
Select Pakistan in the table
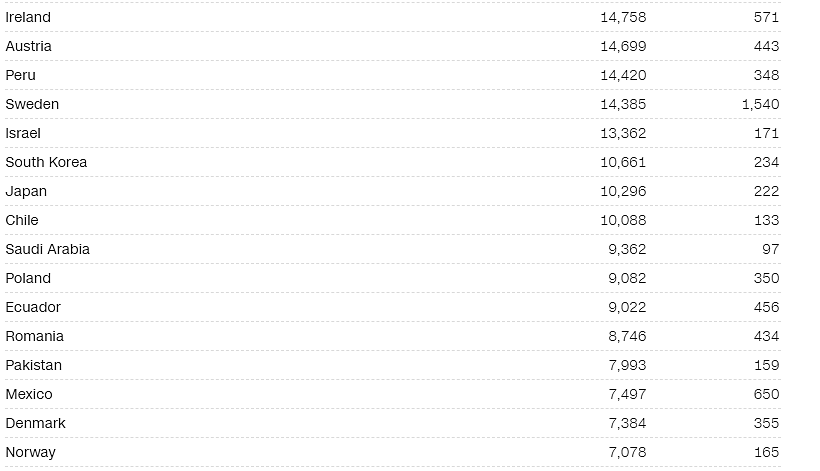34,365
